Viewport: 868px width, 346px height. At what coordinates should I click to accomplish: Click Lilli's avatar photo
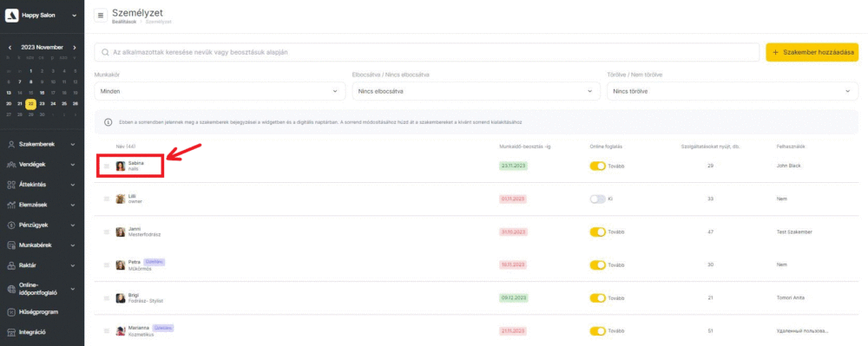(120, 199)
